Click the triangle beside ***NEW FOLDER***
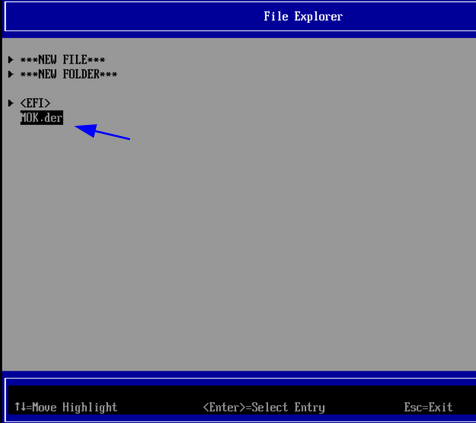The width and height of the screenshot is (476, 423). click(x=11, y=74)
